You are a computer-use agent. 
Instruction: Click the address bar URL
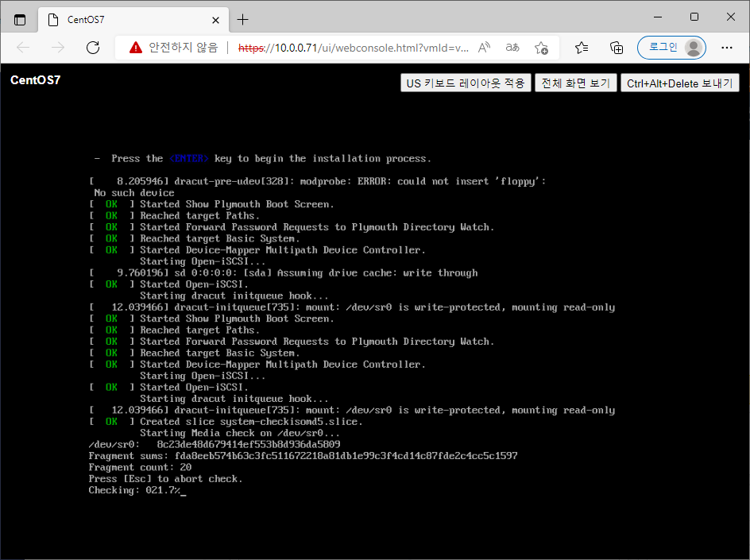point(353,48)
